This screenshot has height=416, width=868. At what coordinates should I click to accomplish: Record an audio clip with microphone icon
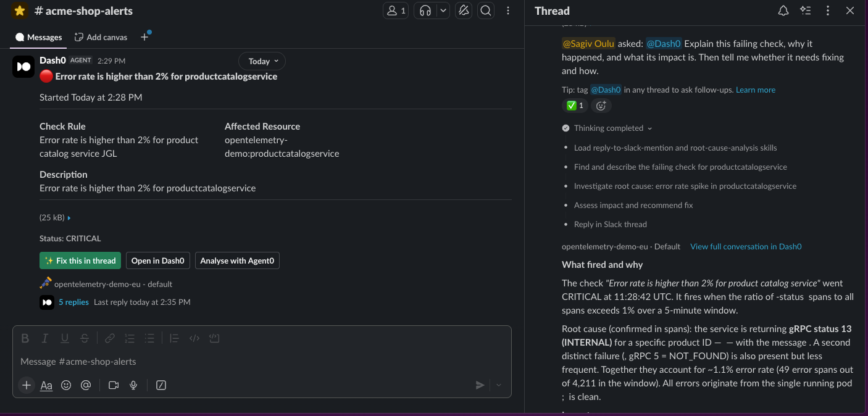point(133,385)
